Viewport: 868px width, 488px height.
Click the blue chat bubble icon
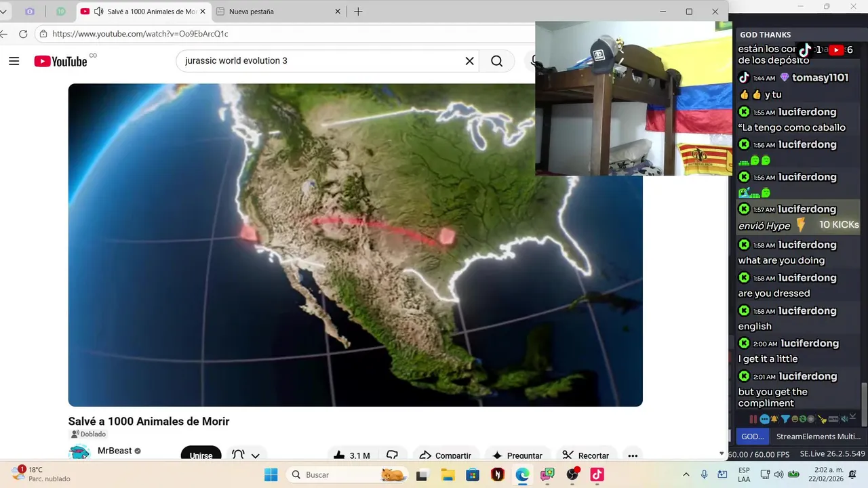tap(764, 420)
